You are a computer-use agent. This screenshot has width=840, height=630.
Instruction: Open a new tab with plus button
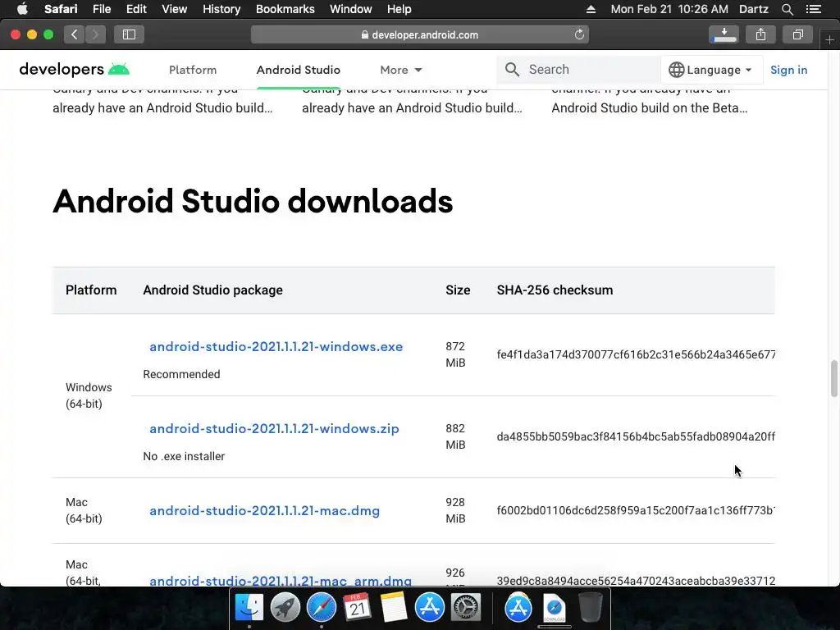click(x=829, y=40)
